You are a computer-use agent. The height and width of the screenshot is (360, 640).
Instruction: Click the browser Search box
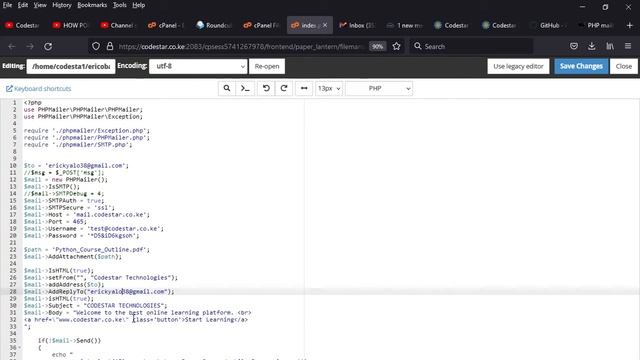471,47
